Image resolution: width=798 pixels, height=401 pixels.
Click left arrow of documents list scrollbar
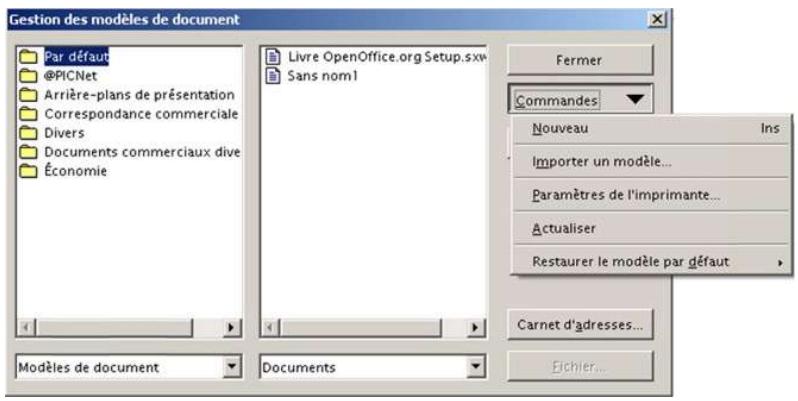tap(271, 328)
